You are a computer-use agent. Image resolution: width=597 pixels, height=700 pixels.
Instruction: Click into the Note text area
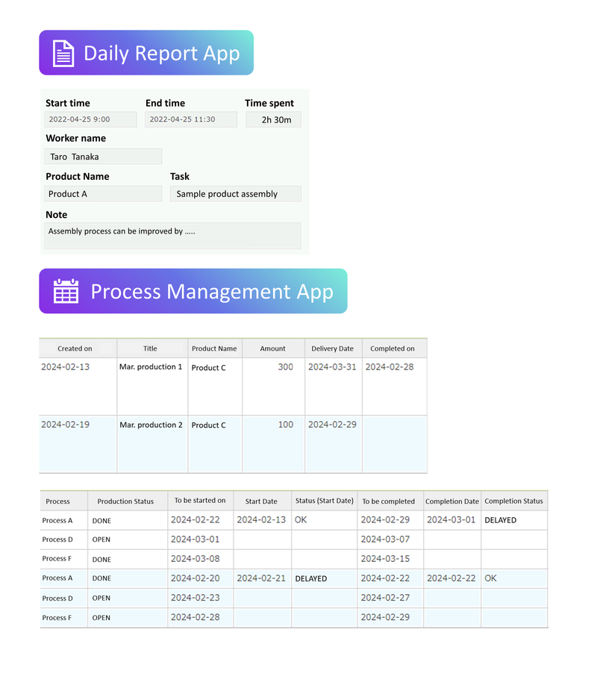173,236
